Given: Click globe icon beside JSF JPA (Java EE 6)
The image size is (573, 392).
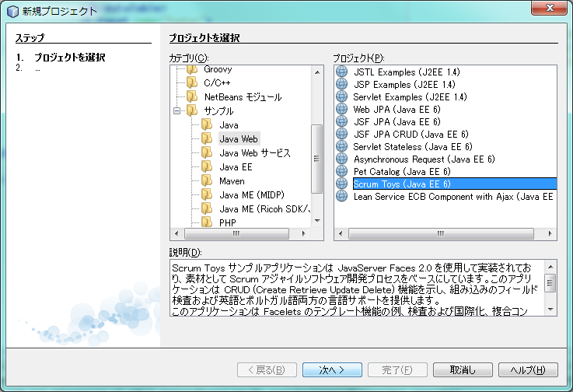Looking at the screenshot, I should [341, 121].
